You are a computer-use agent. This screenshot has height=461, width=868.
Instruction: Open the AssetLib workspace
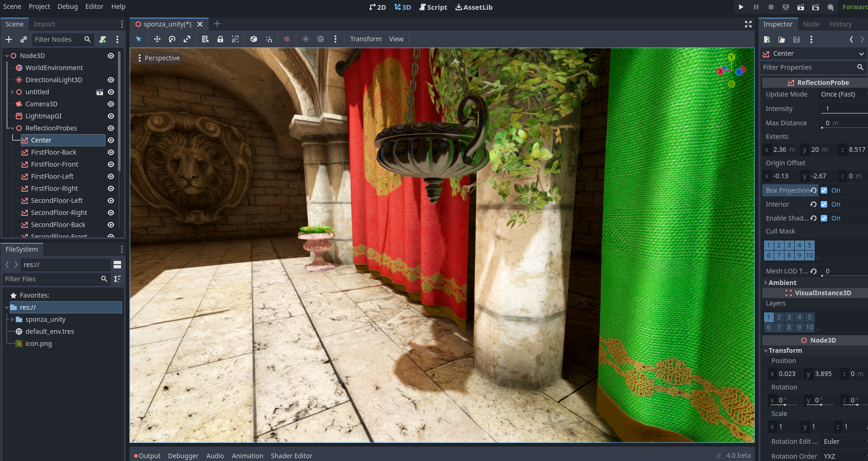tap(474, 7)
